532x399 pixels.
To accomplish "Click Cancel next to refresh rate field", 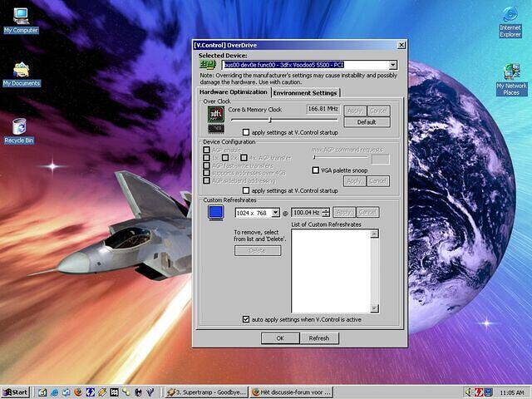I will 367,213.
